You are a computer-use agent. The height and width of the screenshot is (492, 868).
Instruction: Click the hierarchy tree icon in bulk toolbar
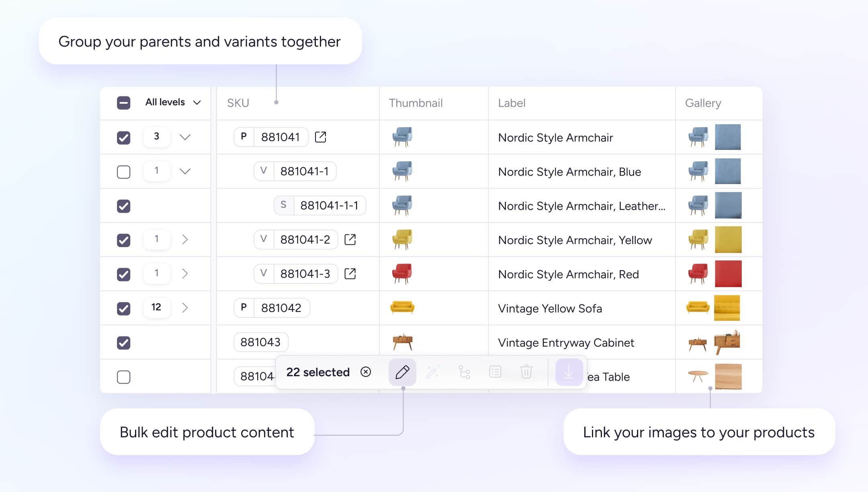pyautogui.click(x=464, y=372)
